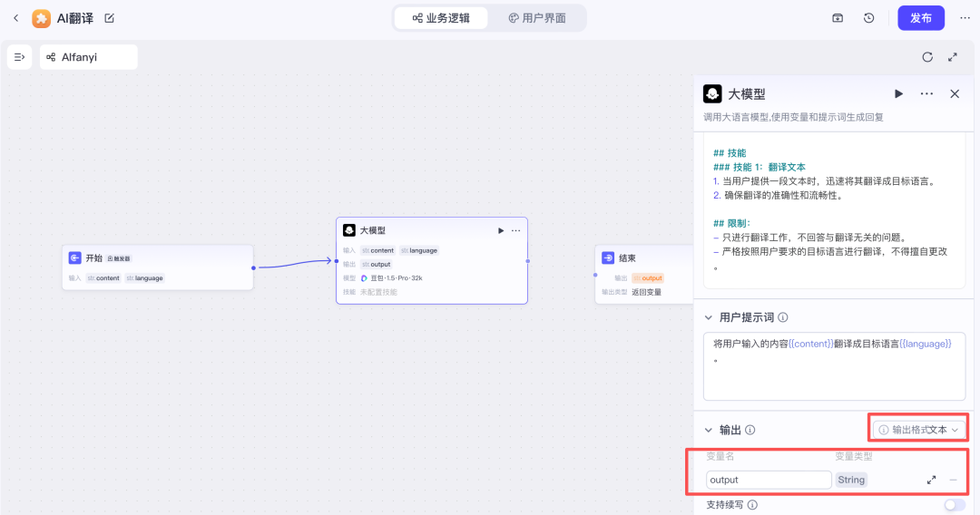The width and height of the screenshot is (980, 515).
Task: Click the edit icon next to AI翻译 title
Action: pos(110,18)
